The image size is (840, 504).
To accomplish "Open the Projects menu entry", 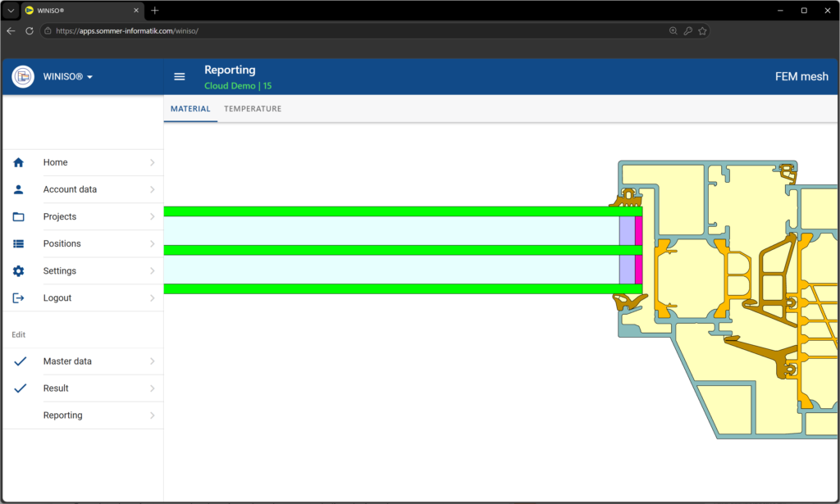I will click(83, 216).
